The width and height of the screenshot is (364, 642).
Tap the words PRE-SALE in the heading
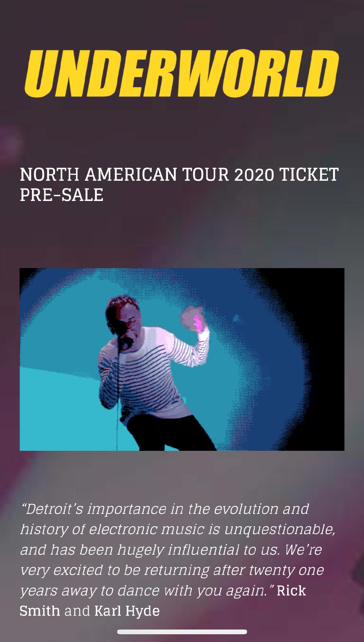(x=61, y=195)
